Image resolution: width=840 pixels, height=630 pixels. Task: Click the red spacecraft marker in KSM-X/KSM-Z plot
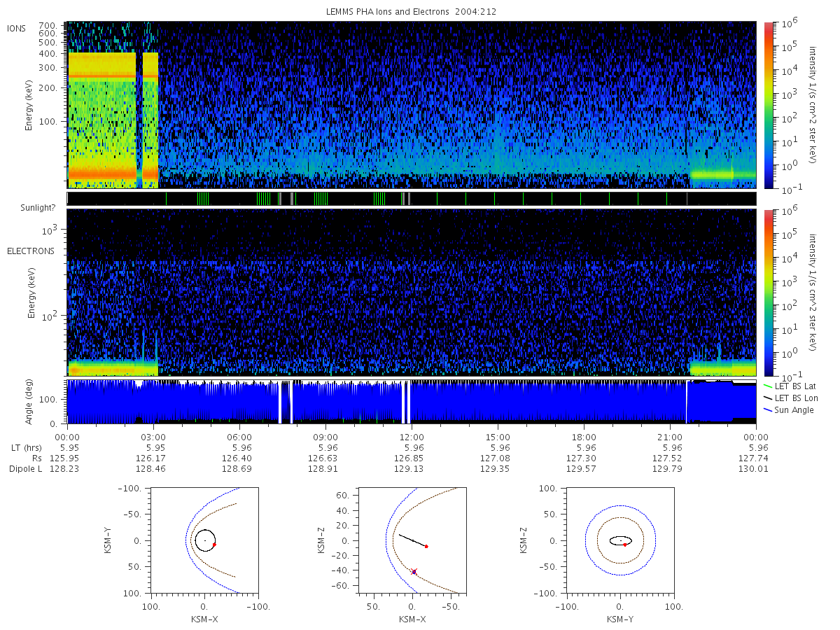pyautogui.click(x=426, y=546)
